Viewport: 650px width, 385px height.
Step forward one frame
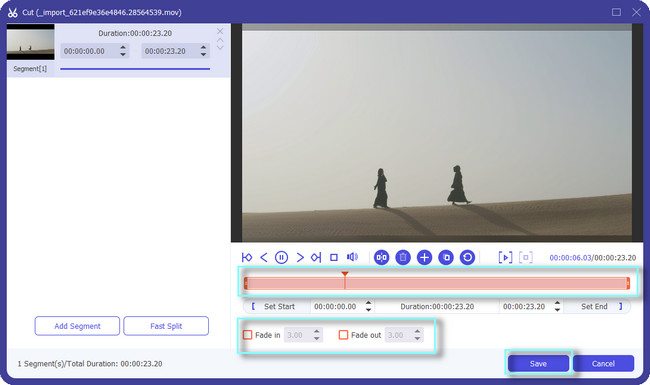[300, 257]
